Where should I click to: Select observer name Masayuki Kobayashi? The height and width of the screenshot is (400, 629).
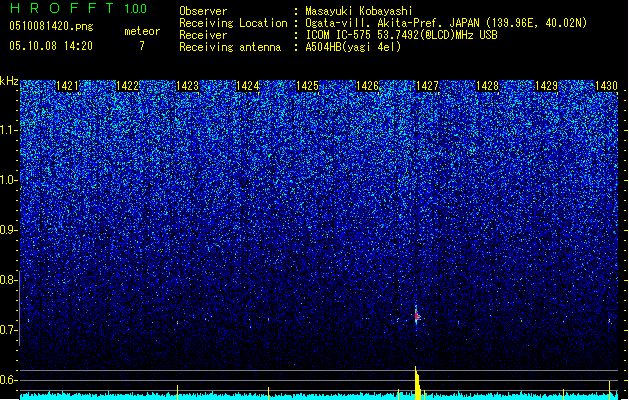[x=359, y=11]
